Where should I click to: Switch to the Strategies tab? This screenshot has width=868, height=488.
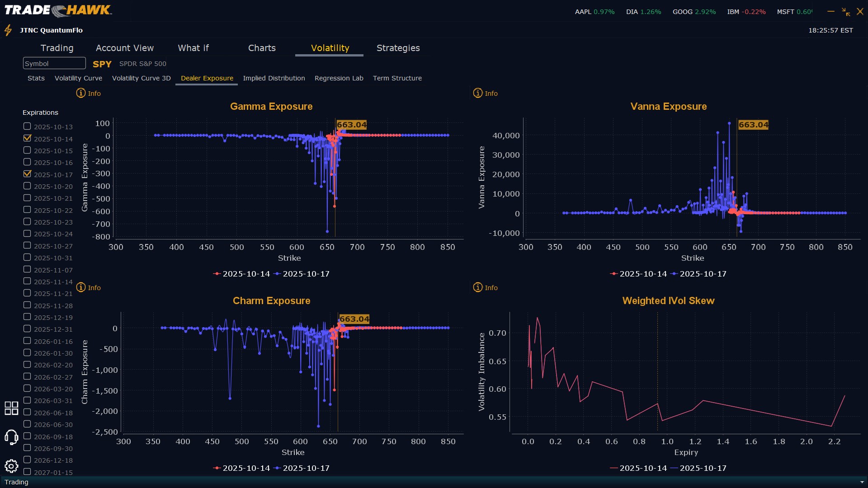[x=398, y=48]
